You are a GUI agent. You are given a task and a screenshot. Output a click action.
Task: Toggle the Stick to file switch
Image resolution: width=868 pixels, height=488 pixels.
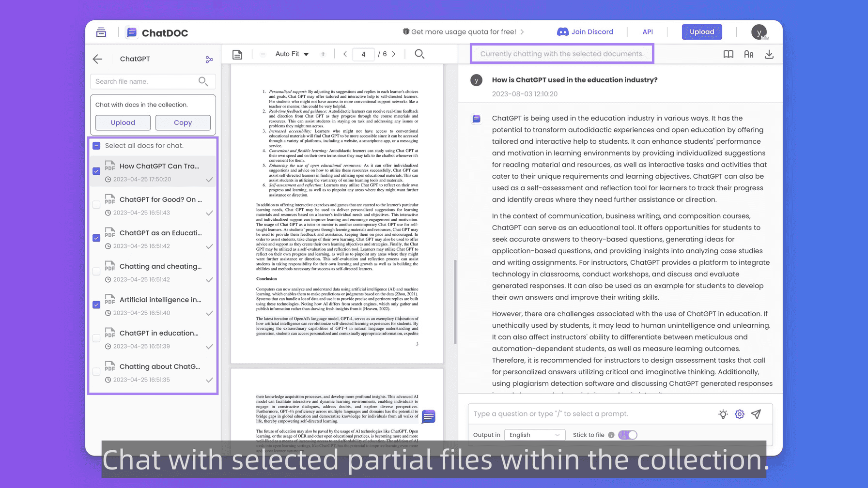pos(628,435)
